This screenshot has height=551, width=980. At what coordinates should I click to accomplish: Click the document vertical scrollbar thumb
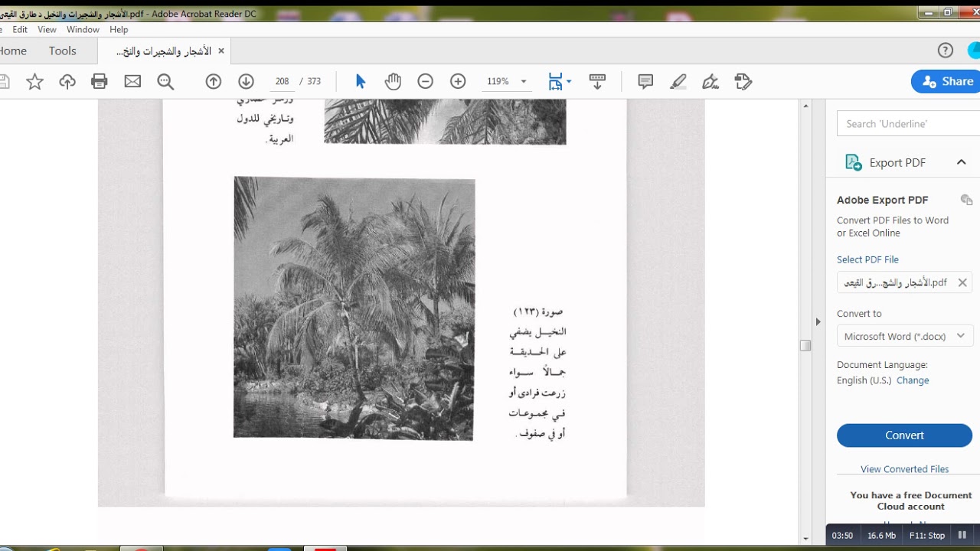click(805, 346)
